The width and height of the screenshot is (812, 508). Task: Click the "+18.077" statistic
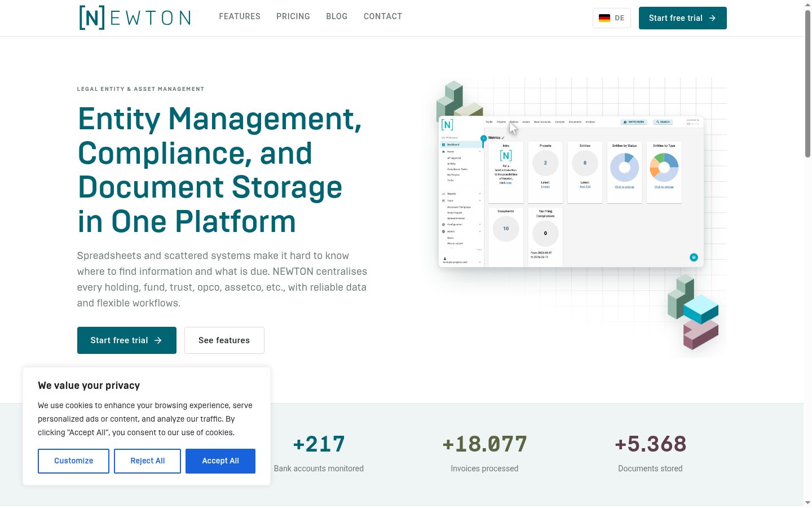coord(484,444)
